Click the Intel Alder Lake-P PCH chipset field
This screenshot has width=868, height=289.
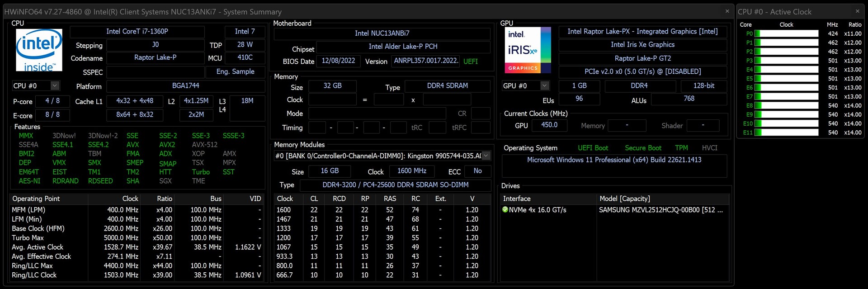point(403,47)
